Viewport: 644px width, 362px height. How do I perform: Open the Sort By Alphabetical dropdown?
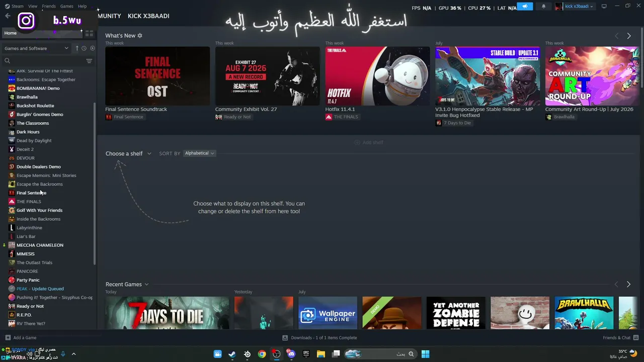tap(199, 153)
